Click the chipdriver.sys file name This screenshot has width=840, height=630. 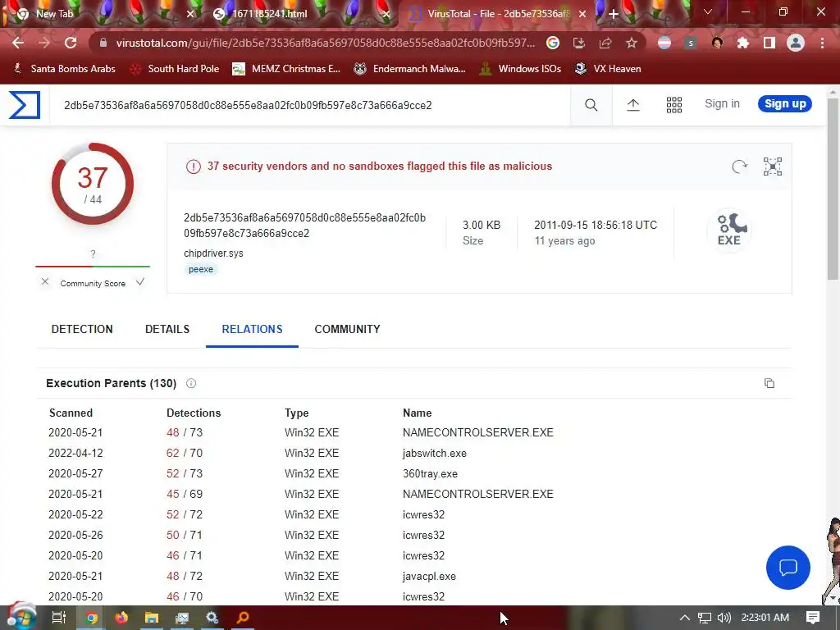(x=213, y=253)
